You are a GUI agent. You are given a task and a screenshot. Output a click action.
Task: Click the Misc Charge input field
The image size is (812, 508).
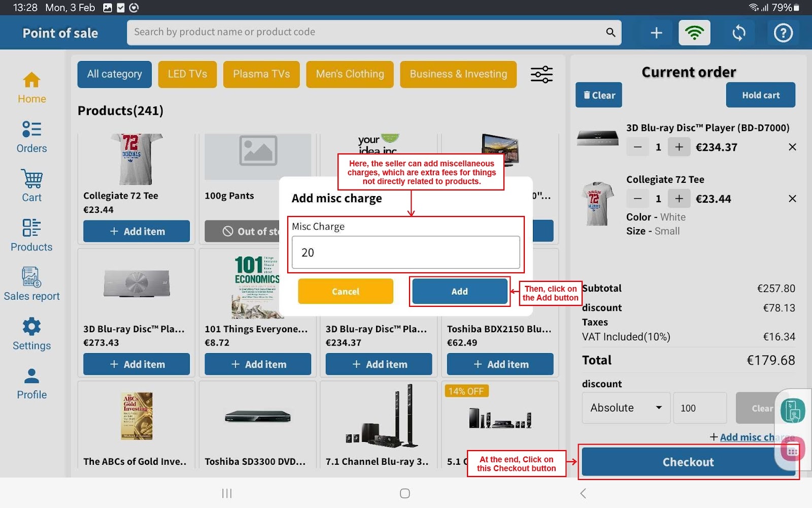click(x=405, y=252)
